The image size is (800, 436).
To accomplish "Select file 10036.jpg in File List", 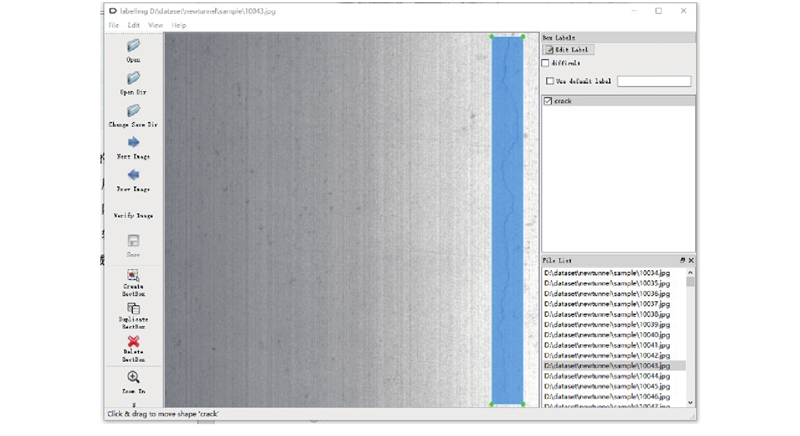I will 607,294.
